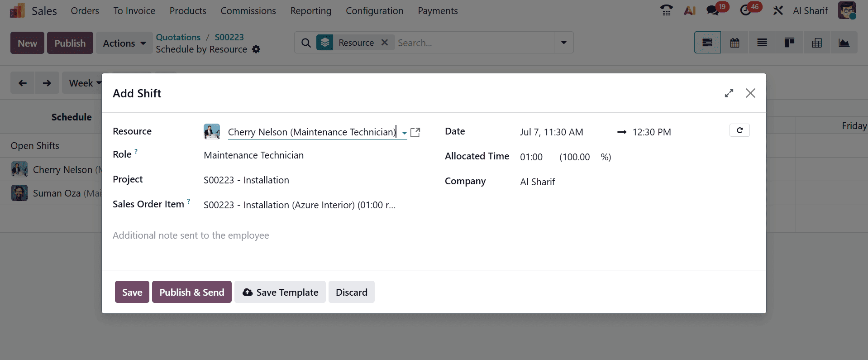Switch to list view

coord(762,43)
